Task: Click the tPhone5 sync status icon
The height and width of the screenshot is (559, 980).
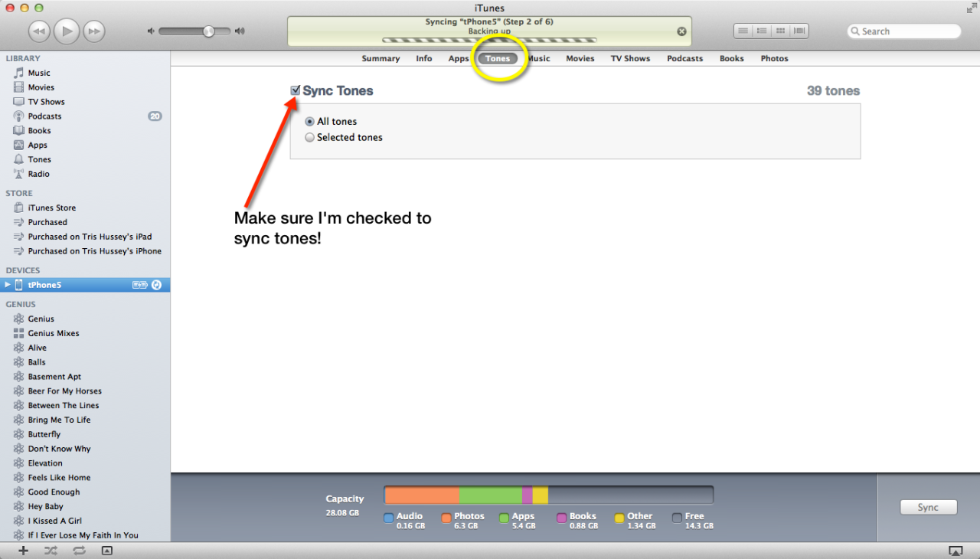Action: pyautogui.click(x=157, y=285)
